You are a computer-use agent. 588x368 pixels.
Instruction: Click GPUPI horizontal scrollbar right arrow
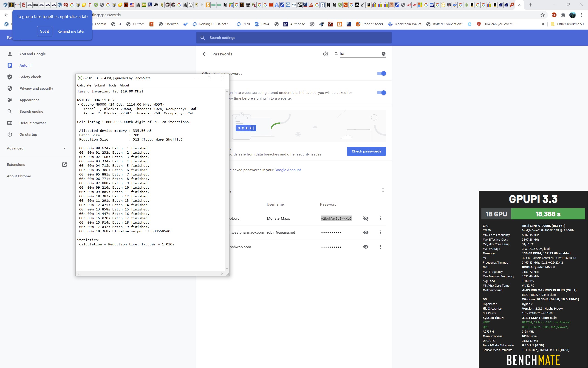click(x=222, y=273)
